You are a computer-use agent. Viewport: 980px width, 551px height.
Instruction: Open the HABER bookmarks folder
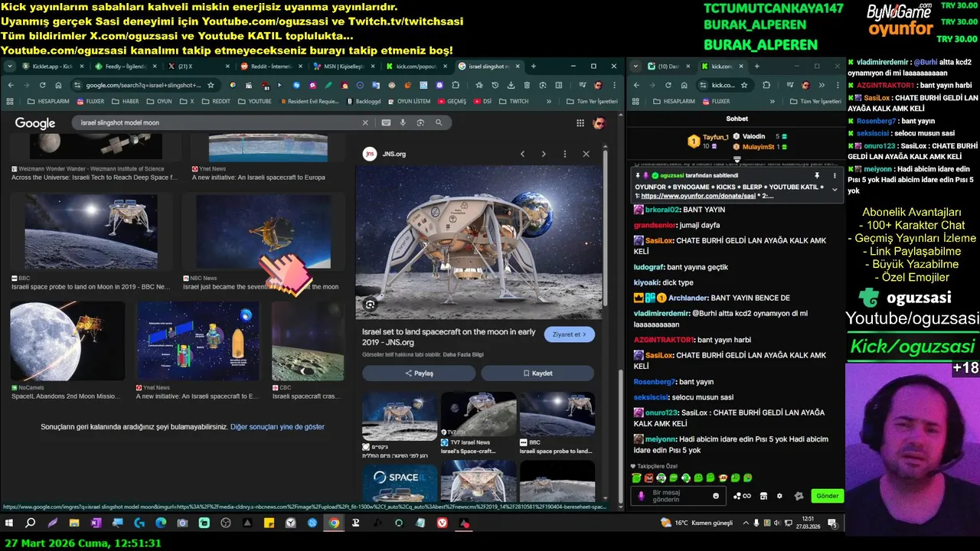pyautogui.click(x=125, y=101)
